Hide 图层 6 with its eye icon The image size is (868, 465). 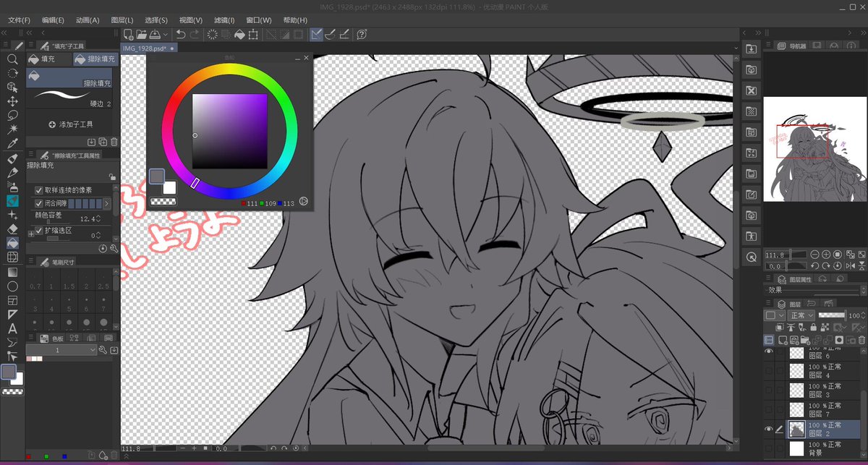[x=769, y=351]
